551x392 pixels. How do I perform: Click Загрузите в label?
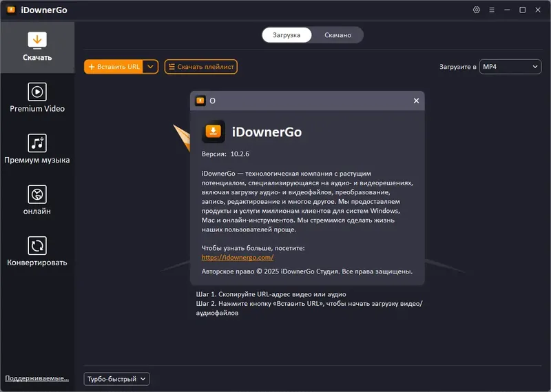click(x=458, y=67)
